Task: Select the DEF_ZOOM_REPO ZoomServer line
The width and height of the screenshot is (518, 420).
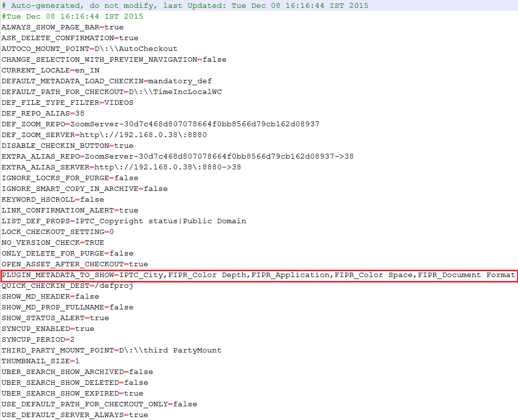Action: tap(160, 124)
